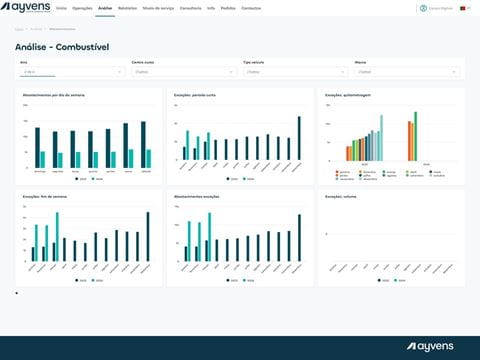The height and width of the screenshot is (360, 480).
Task: Click the tallest last bar in Exceções: fim de semana
Action: (x=148, y=237)
